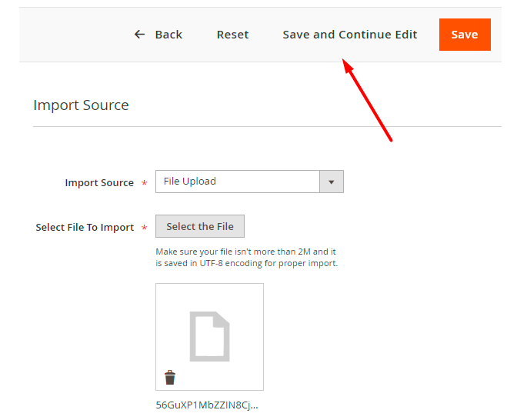Click the 2M UTF-8 encoding note text

pyautogui.click(x=246, y=258)
